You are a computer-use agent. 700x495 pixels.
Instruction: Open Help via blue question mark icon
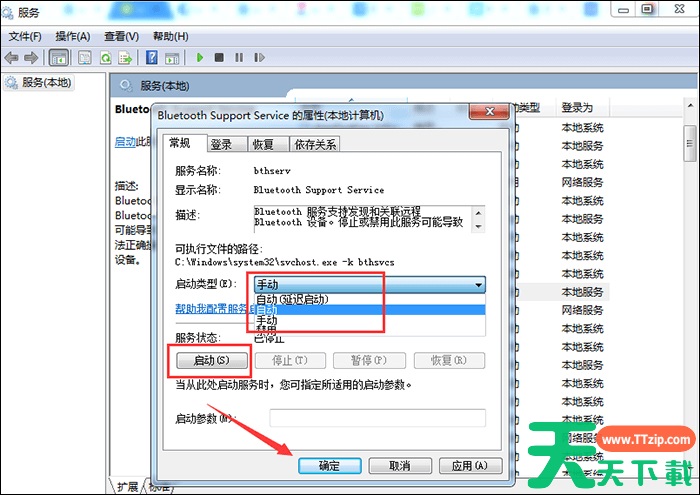(x=152, y=58)
